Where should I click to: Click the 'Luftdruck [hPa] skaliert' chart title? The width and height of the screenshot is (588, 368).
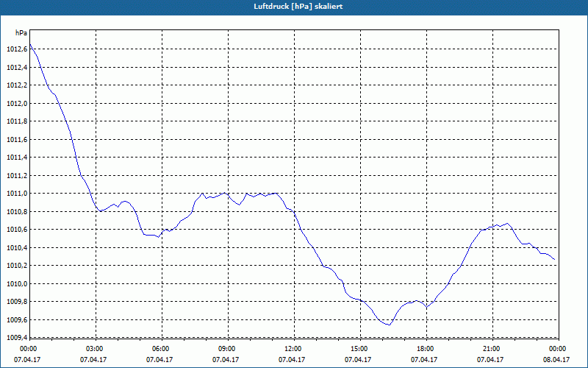298,7
